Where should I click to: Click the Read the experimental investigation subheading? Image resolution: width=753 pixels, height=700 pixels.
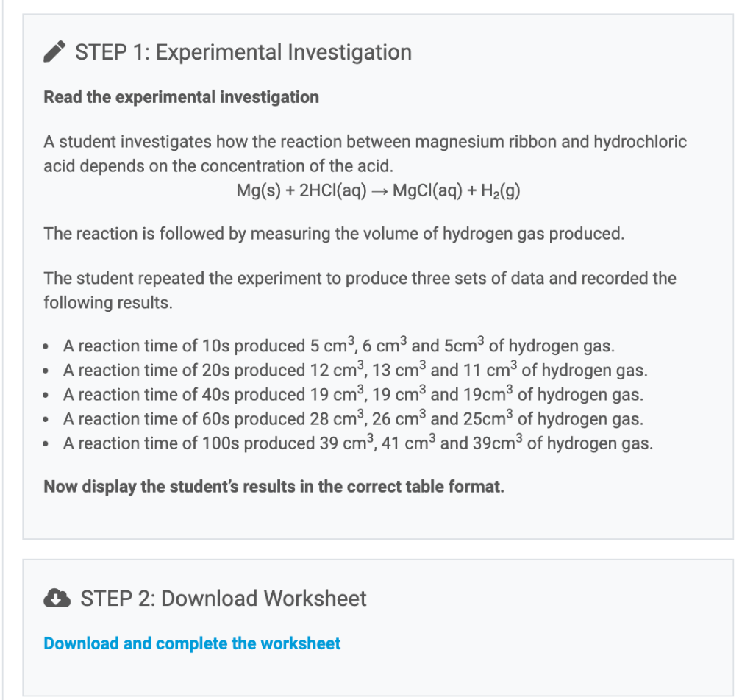[181, 97]
